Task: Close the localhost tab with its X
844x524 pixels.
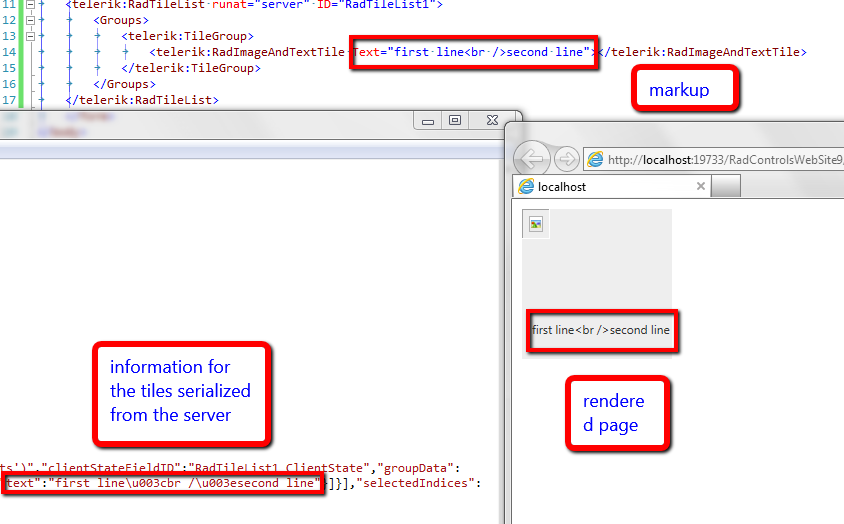Action: [x=700, y=186]
